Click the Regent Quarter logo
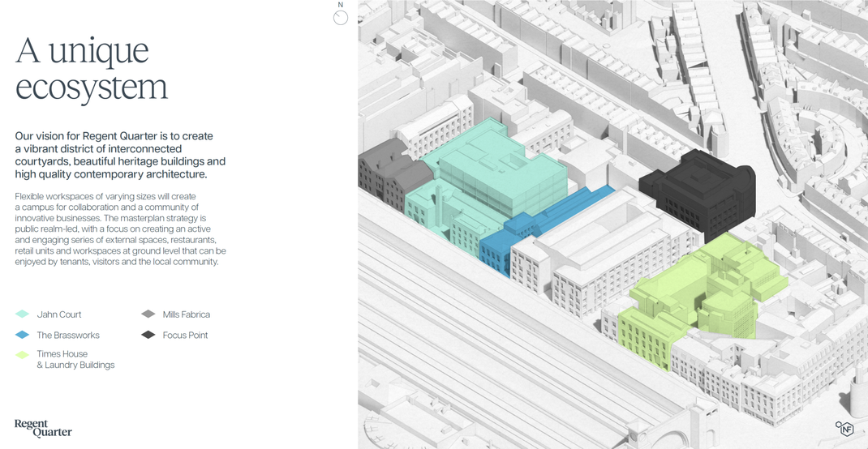 (x=43, y=428)
